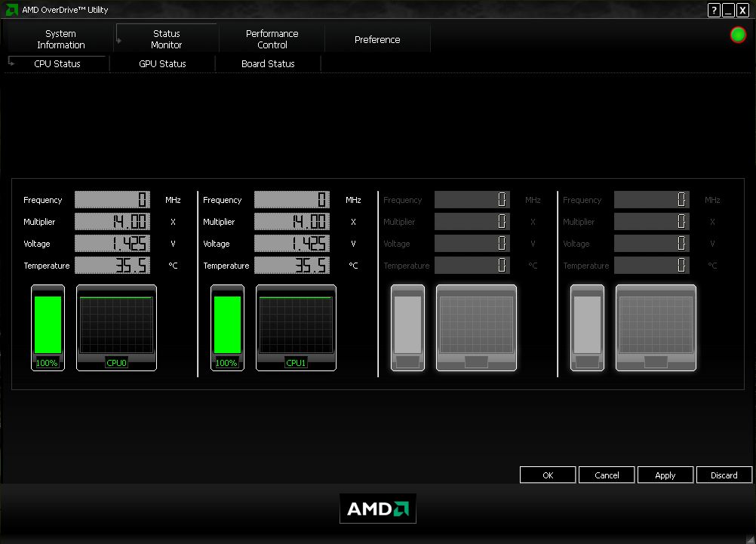Click the CPU0 Multiplier value 14.00
The width and height of the screenshot is (756, 544).
(112, 221)
